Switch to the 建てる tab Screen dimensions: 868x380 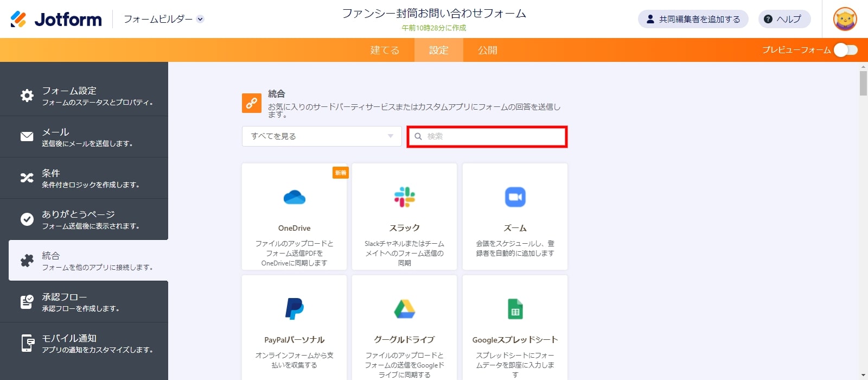pyautogui.click(x=385, y=50)
